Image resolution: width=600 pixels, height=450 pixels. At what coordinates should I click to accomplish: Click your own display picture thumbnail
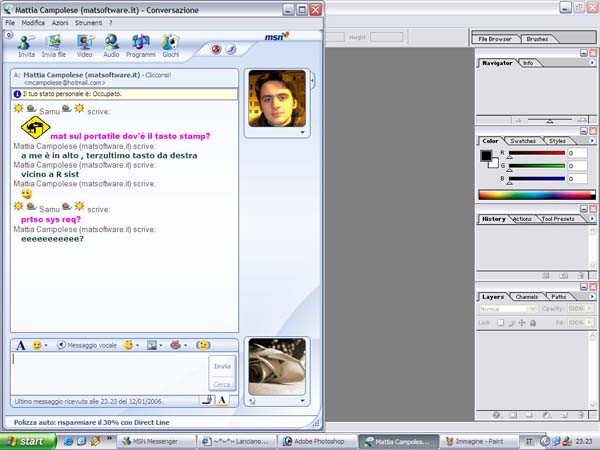277,367
